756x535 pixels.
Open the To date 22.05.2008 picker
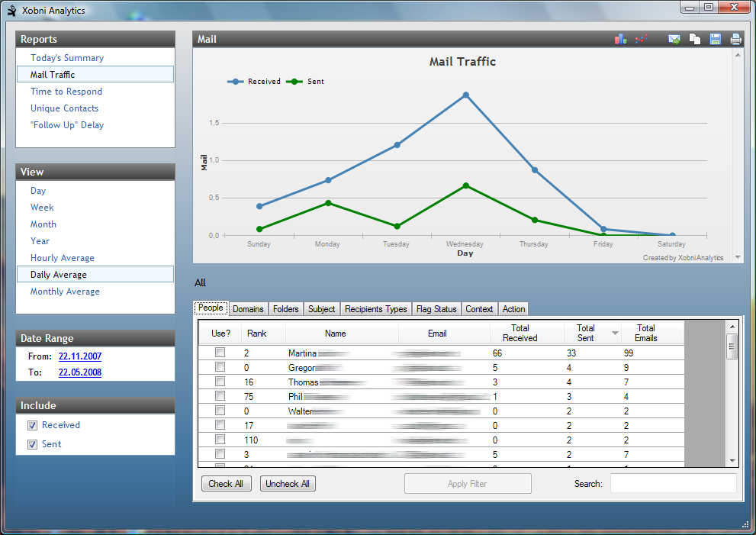point(79,373)
